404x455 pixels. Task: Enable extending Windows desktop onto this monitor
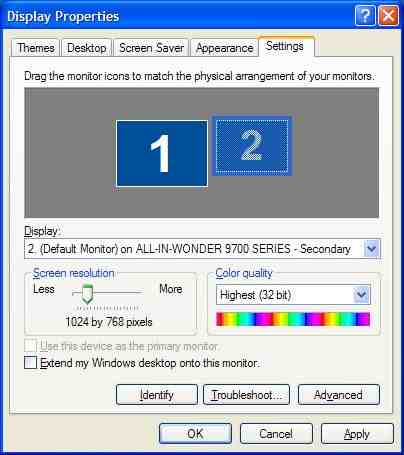(30, 362)
